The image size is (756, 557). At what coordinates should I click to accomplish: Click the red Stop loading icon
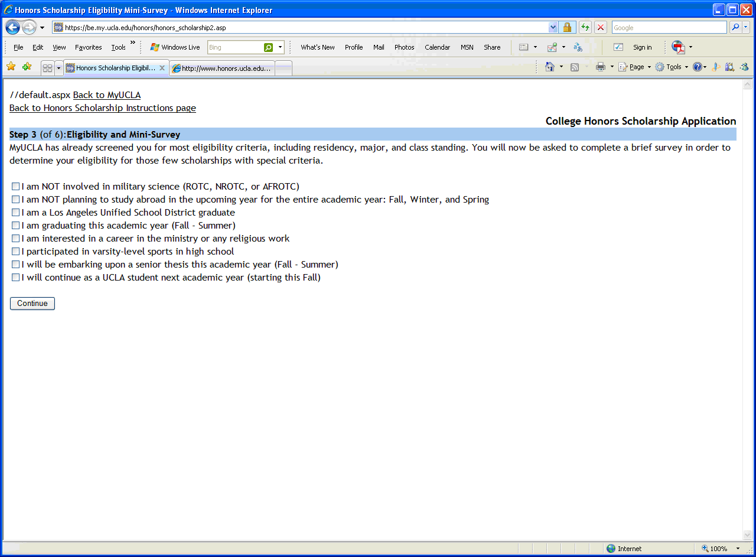point(601,27)
